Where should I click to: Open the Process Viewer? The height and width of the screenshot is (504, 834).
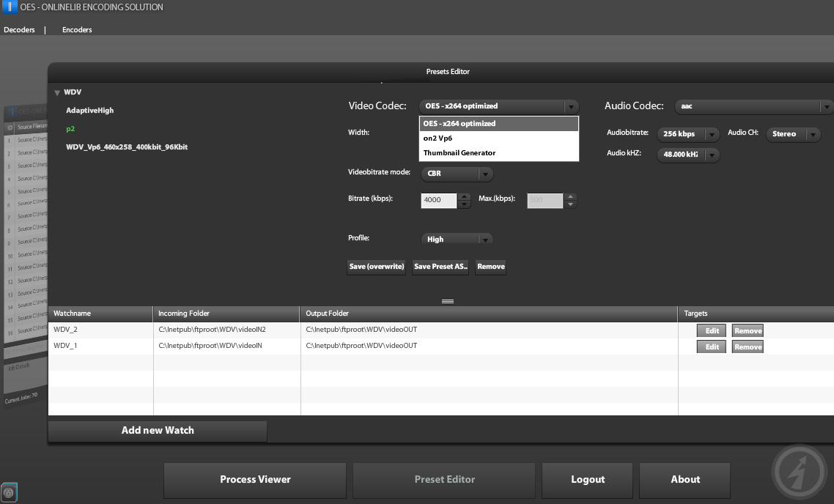(x=255, y=480)
